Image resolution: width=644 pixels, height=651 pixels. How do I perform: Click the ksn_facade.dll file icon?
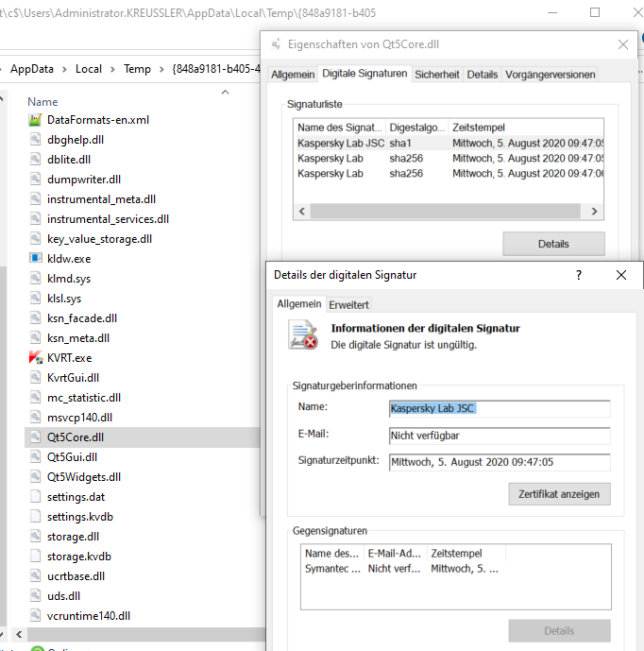click(x=35, y=318)
